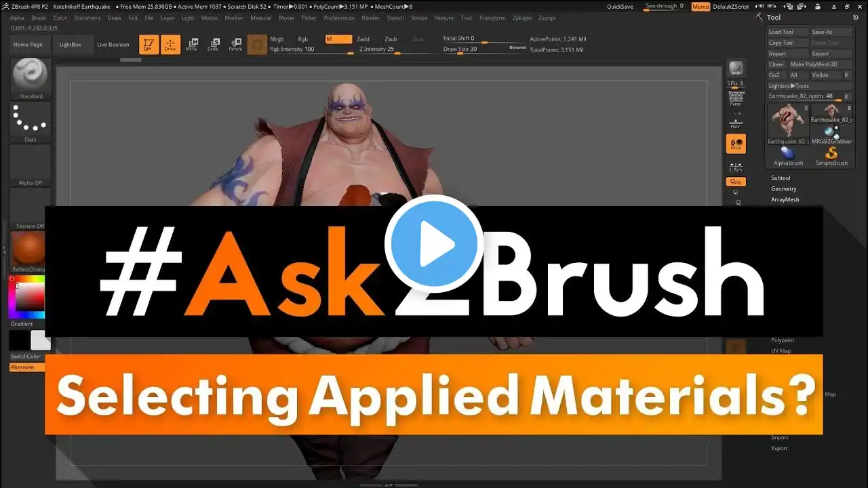Click Make PolyMesh3D
868x488 pixels.
pos(820,64)
